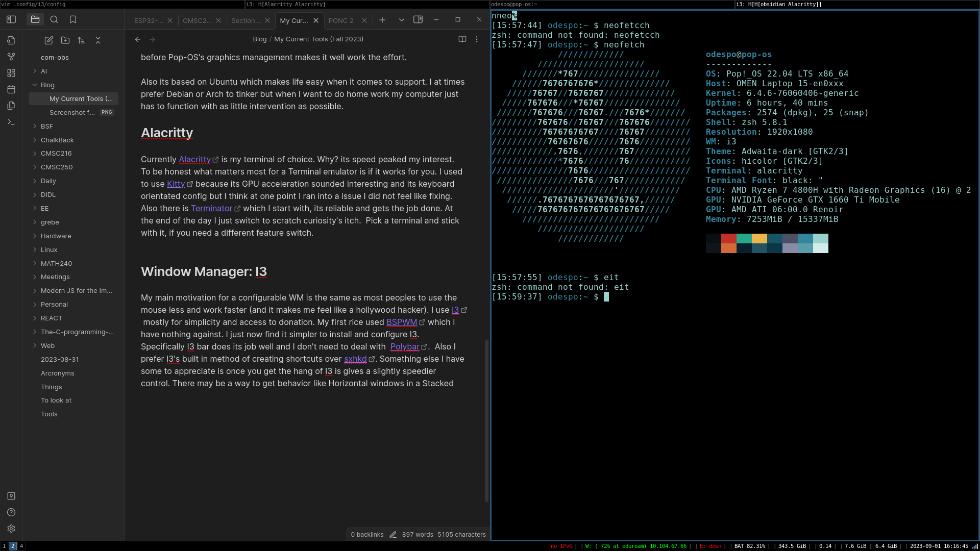The width and height of the screenshot is (980, 551).
Task: Open quick switcher icon in ribbon
Action: pyautogui.click(x=11, y=40)
